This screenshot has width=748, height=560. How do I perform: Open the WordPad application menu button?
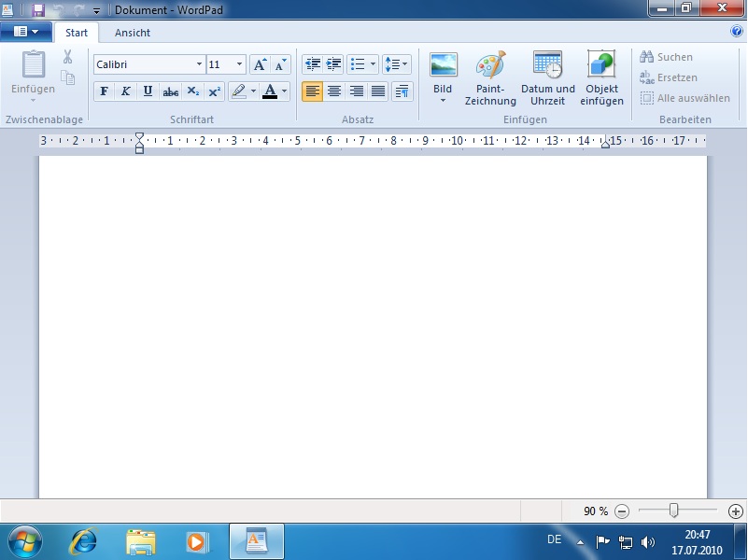(x=26, y=32)
